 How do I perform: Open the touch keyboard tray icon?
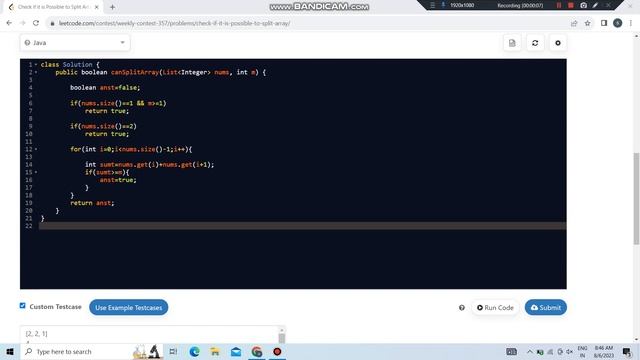[511, 351]
